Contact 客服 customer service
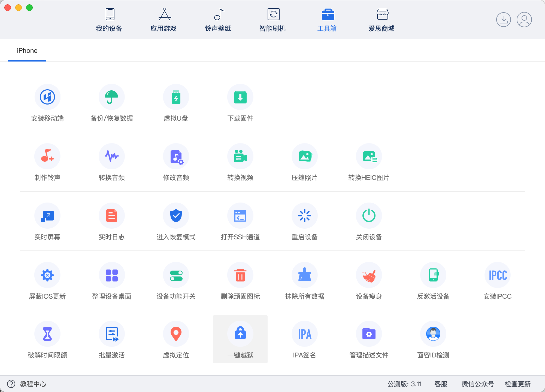 (441, 384)
